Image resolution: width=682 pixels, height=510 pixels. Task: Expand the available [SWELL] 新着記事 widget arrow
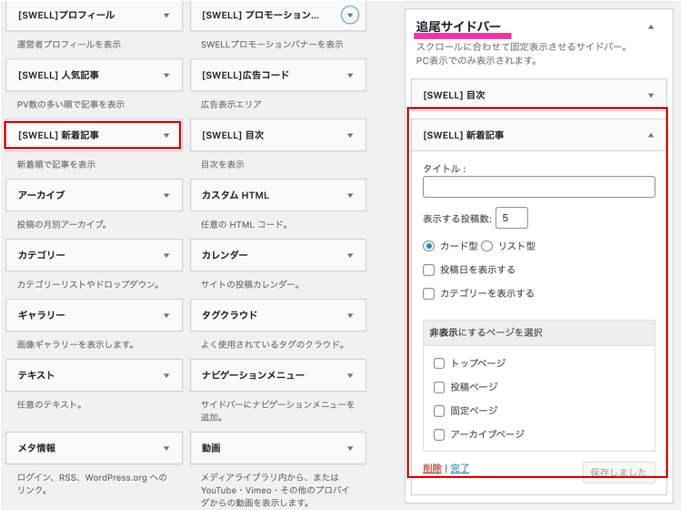pyautogui.click(x=166, y=136)
